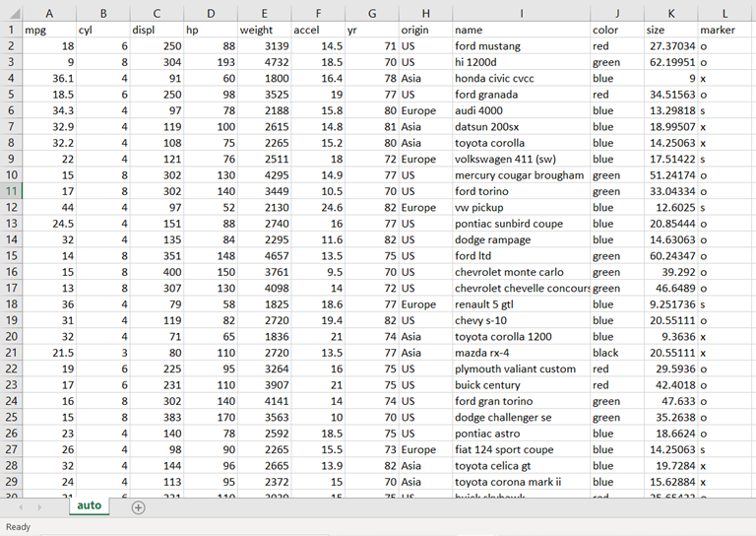Screen dimensions: 756x536
Task: Select column K header
Action: [x=671, y=14]
